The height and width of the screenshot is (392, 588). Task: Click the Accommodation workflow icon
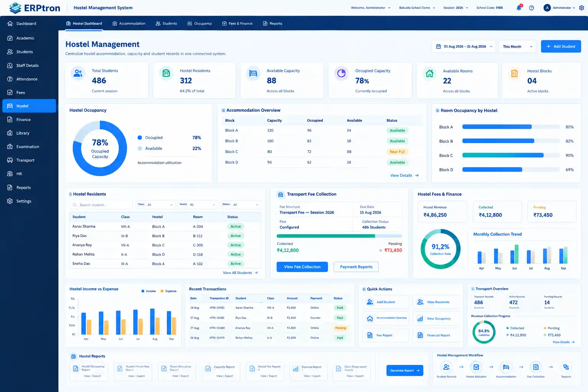(x=506, y=367)
